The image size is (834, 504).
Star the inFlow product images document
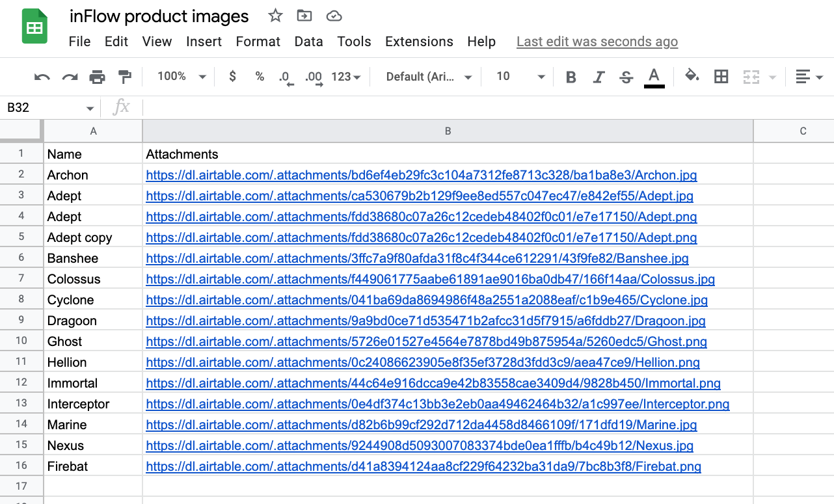pyautogui.click(x=276, y=16)
